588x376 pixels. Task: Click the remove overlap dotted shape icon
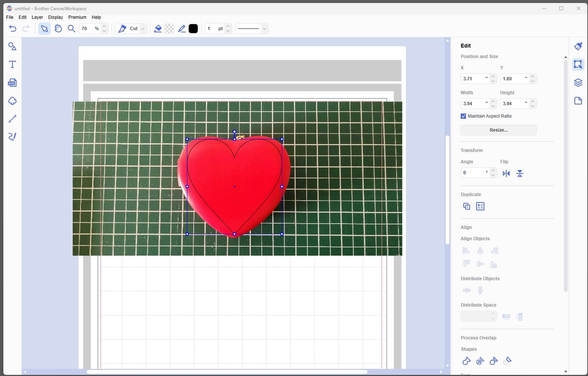pos(507,361)
